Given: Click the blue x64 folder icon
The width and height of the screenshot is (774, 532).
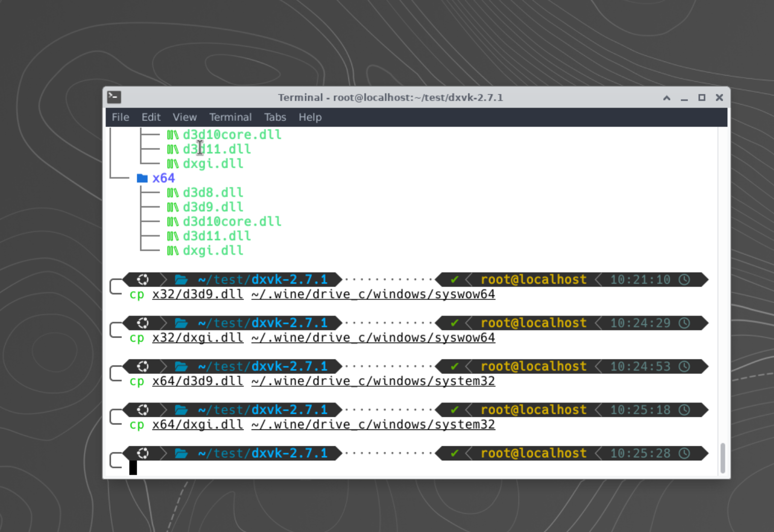Looking at the screenshot, I should pyautogui.click(x=142, y=178).
